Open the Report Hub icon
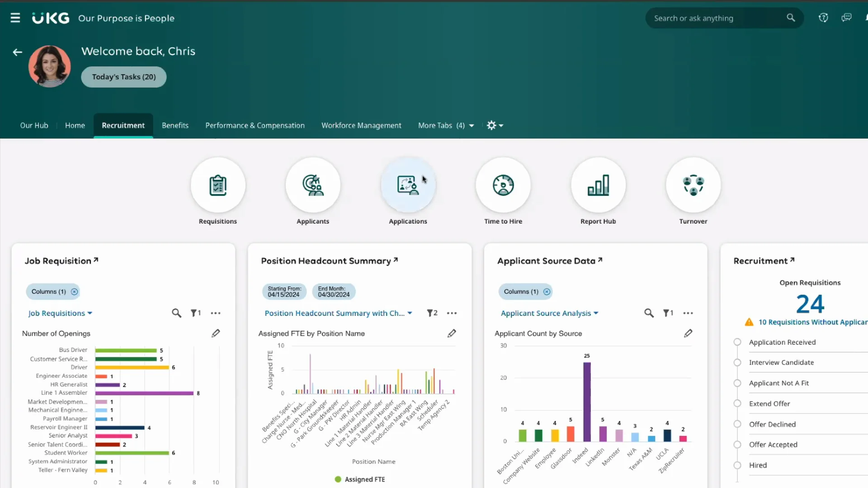Viewport: 868px width, 488px height. click(598, 185)
